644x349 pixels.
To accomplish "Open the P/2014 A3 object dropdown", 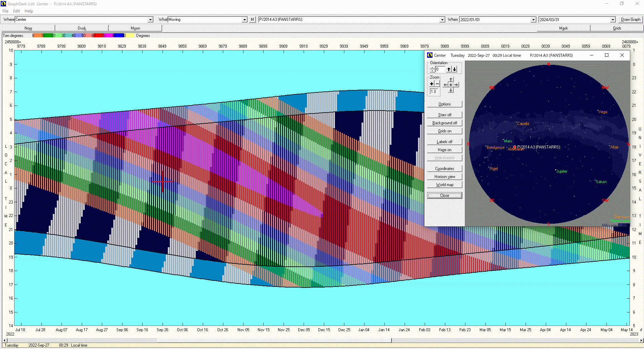I will click(442, 20).
